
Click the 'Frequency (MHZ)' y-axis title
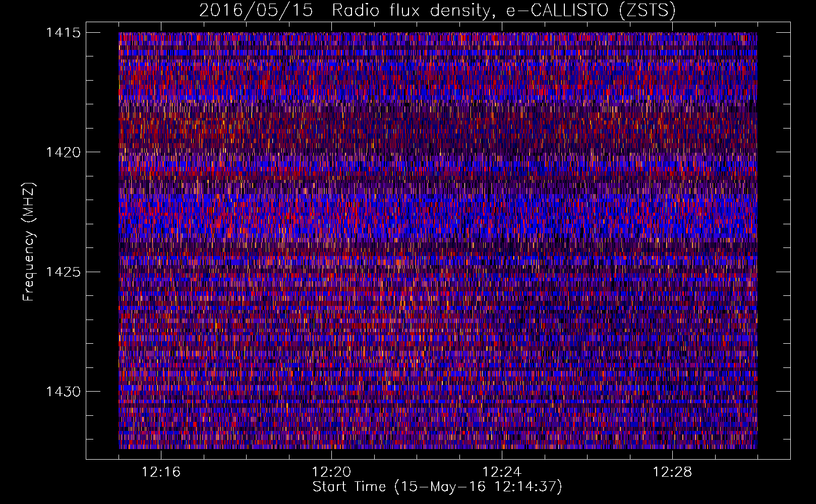point(29,242)
